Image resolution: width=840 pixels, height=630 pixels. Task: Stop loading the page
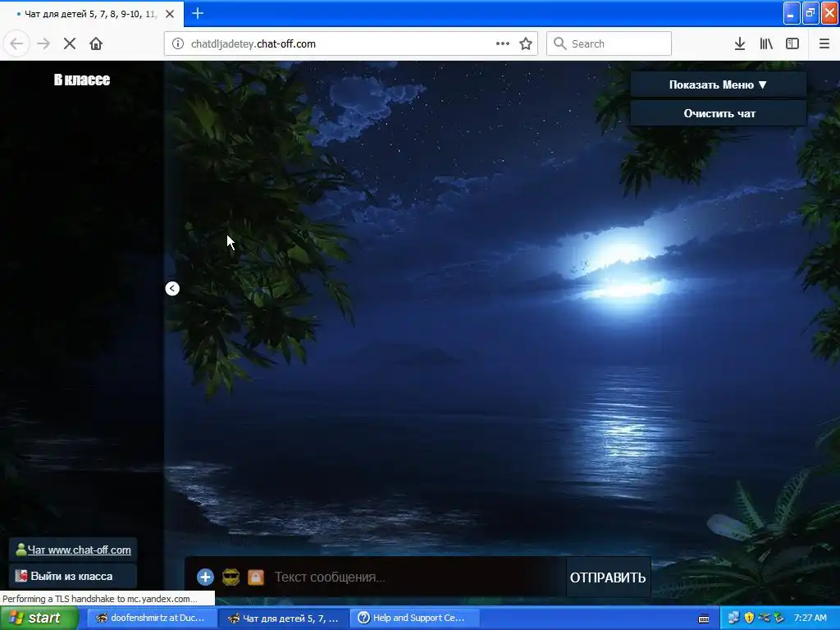[x=70, y=44]
